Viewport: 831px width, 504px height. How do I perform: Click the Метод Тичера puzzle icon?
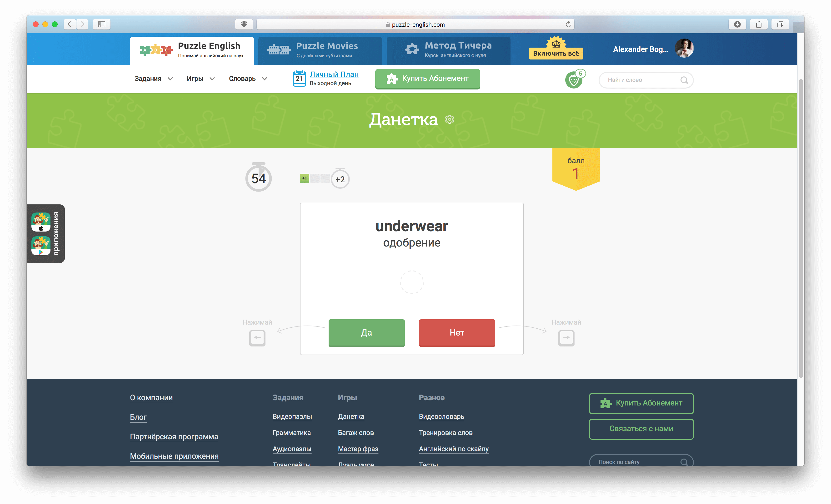point(412,49)
